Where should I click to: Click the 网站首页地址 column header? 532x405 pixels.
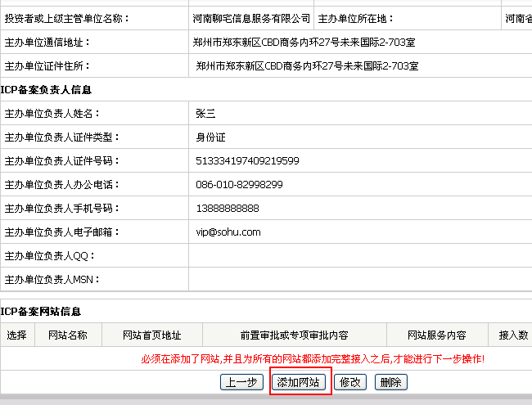pos(151,335)
